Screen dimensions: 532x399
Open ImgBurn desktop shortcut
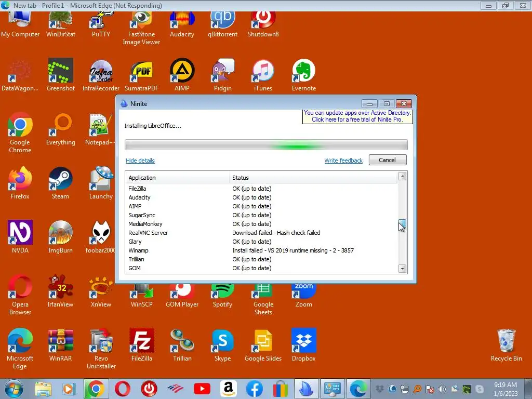point(60,237)
